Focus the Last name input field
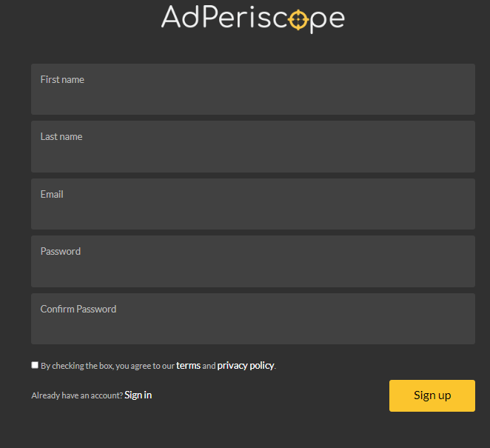 coord(253,147)
